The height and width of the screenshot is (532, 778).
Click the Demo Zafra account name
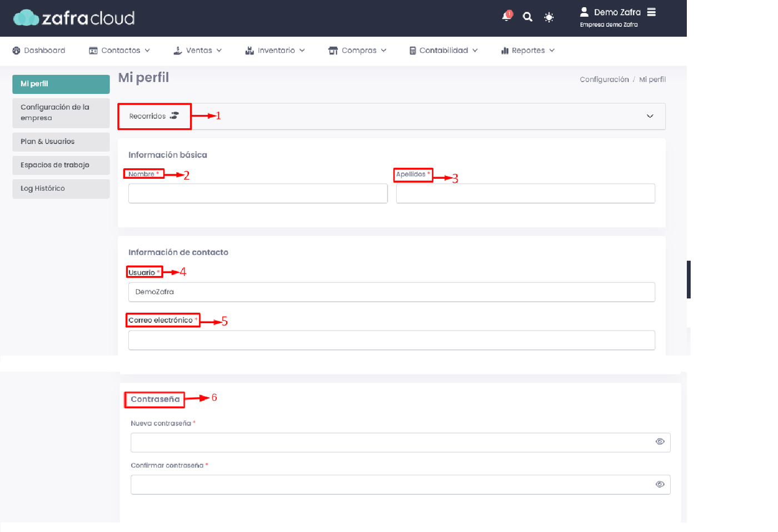[617, 12]
